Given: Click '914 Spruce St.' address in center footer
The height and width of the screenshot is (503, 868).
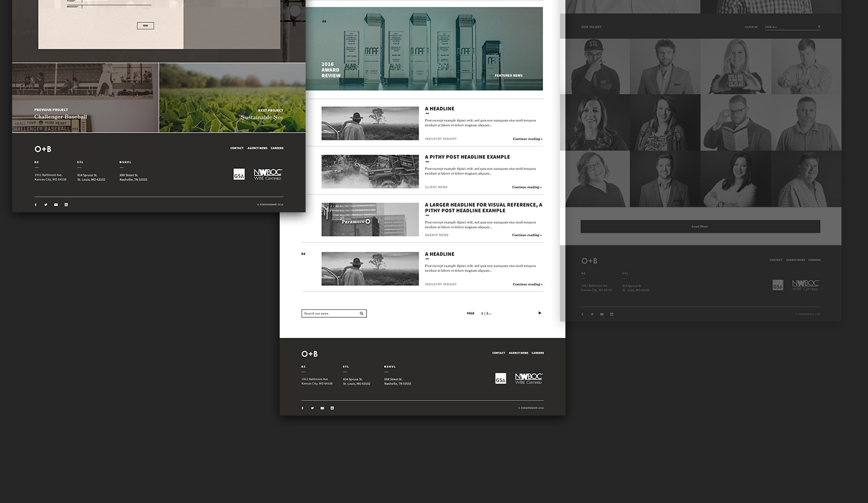Looking at the screenshot, I should click(x=353, y=379).
